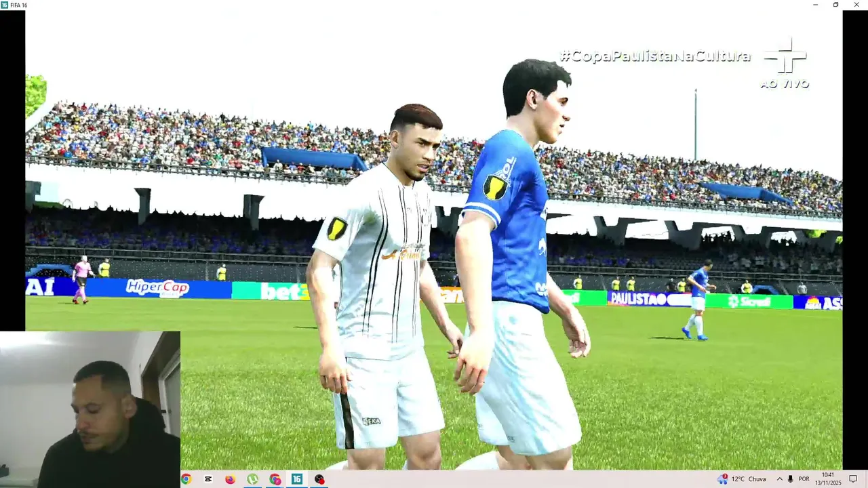Click the #CopaPaulistaNaCultura hashtag text
This screenshot has width=868, height=488.
pyautogui.click(x=655, y=56)
